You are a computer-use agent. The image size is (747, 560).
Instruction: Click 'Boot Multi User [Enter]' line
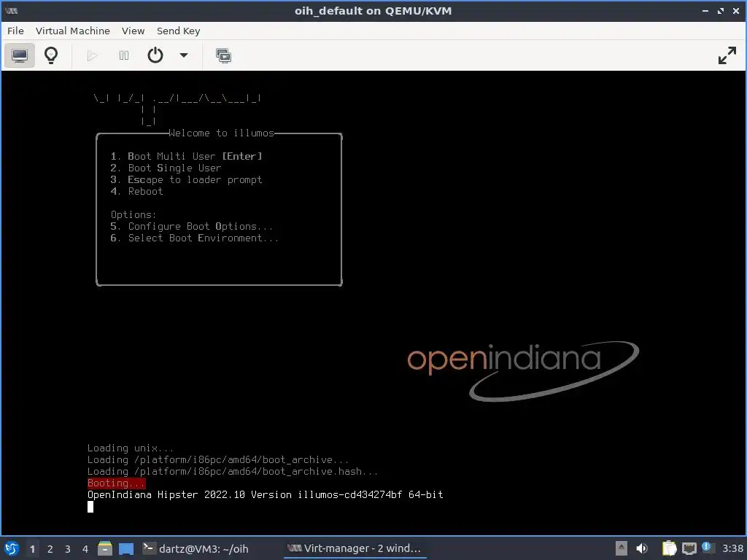(x=186, y=156)
